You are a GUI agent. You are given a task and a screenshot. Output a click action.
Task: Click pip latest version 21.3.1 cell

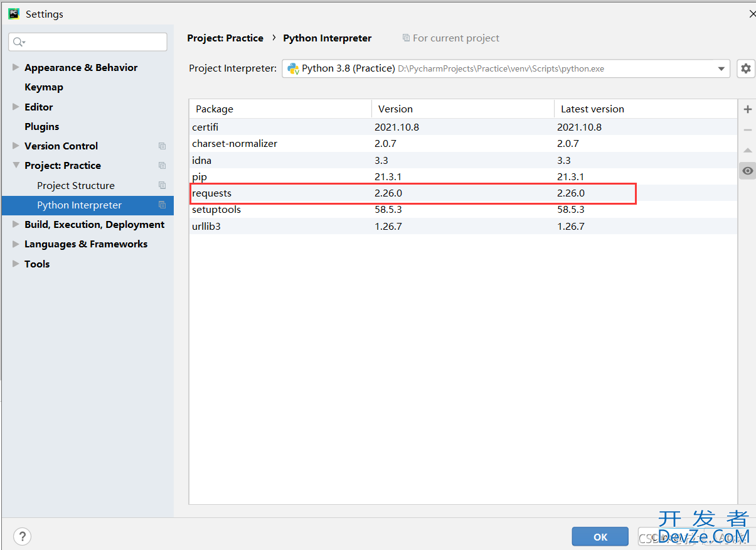pyautogui.click(x=571, y=177)
